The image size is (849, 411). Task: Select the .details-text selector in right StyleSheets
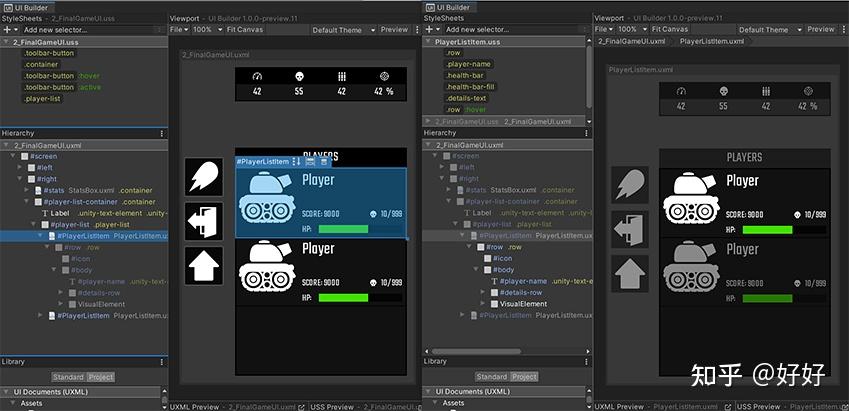[466, 98]
